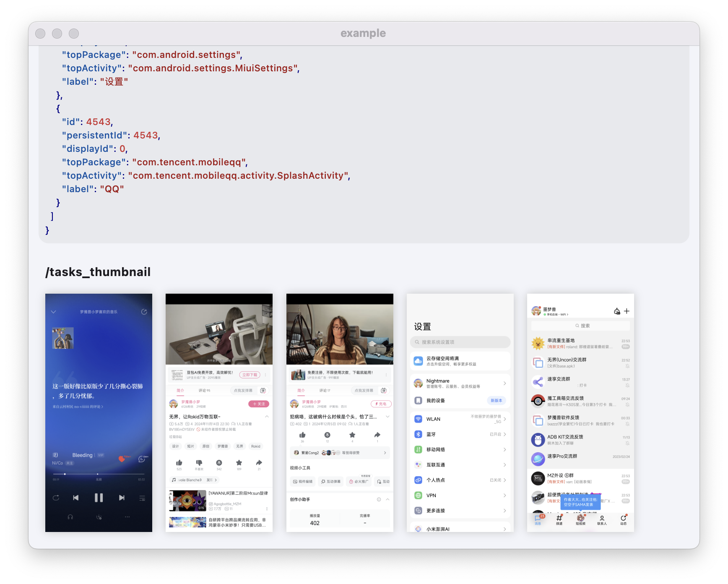Open the 联系人 tab in QQ
This screenshot has height=584, width=728.
point(602,520)
